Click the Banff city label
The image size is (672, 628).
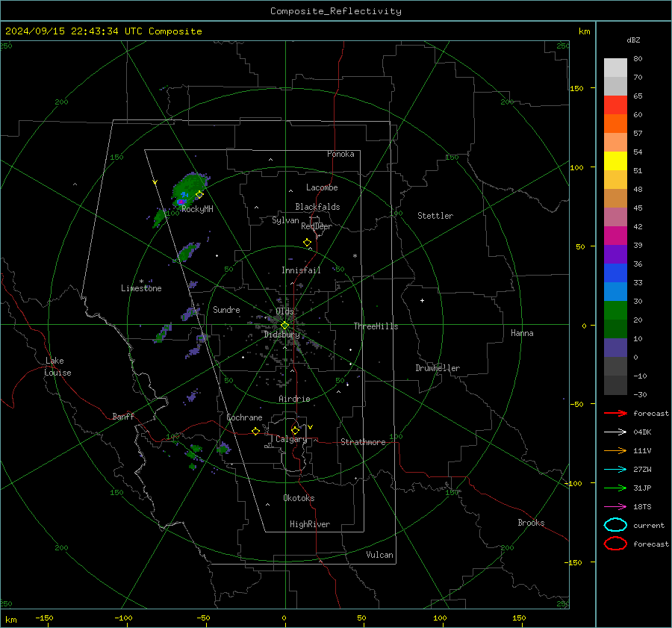point(123,416)
